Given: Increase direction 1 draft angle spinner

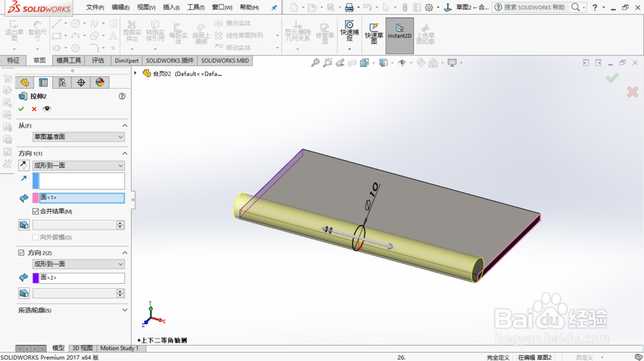Looking at the screenshot, I should coord(120,223).
